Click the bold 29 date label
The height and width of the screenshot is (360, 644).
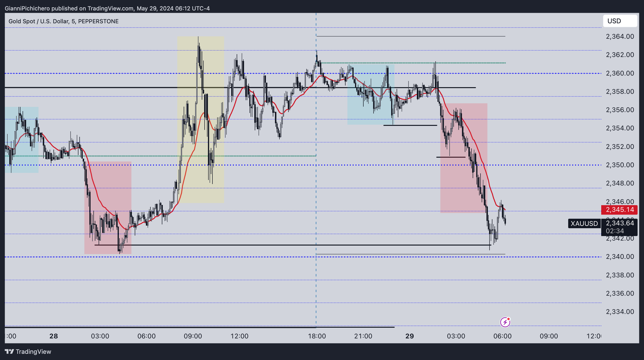click(409, 336)
